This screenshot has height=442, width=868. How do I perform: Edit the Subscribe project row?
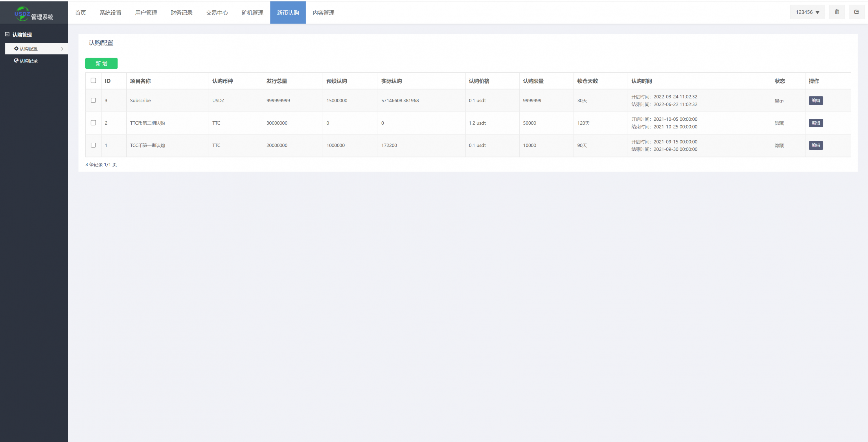point(815,100)
